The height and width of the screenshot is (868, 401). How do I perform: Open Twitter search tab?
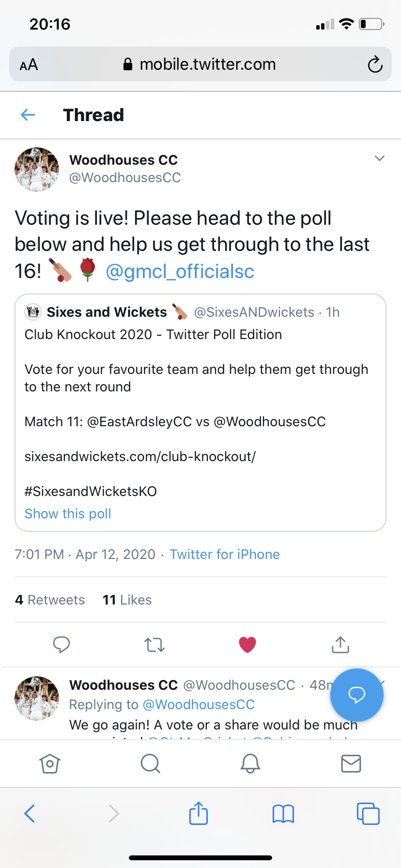tap(150, 764)
